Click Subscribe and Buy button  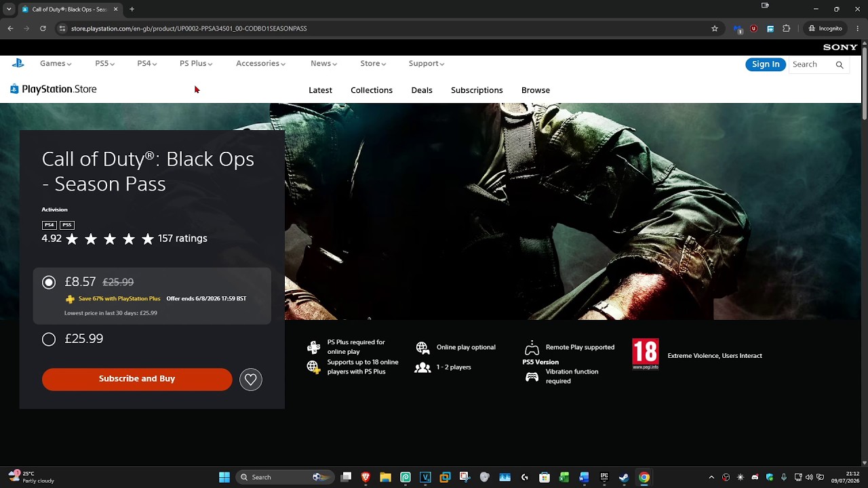137,379
